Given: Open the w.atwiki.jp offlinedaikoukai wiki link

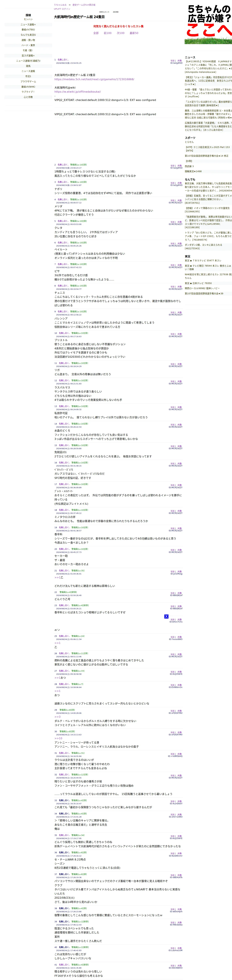Looking at the screenshot, I should [x=78, y=92].
